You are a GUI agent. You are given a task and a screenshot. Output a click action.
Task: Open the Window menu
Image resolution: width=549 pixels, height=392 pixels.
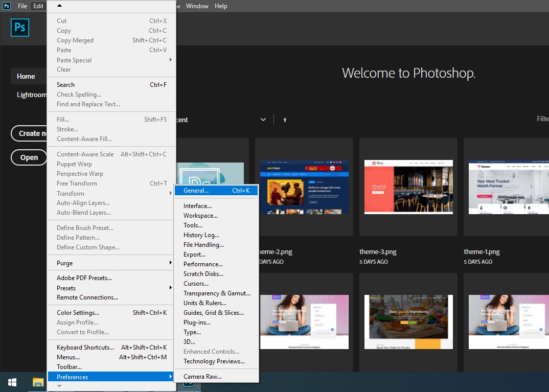(197, 6)
